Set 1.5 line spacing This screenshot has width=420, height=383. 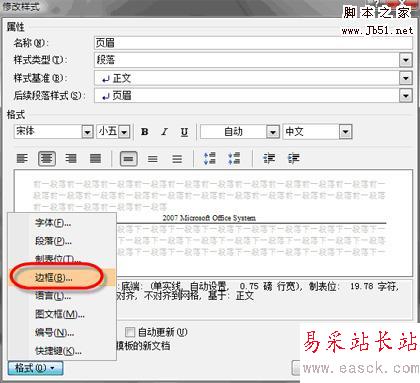(x=153, y=159)
